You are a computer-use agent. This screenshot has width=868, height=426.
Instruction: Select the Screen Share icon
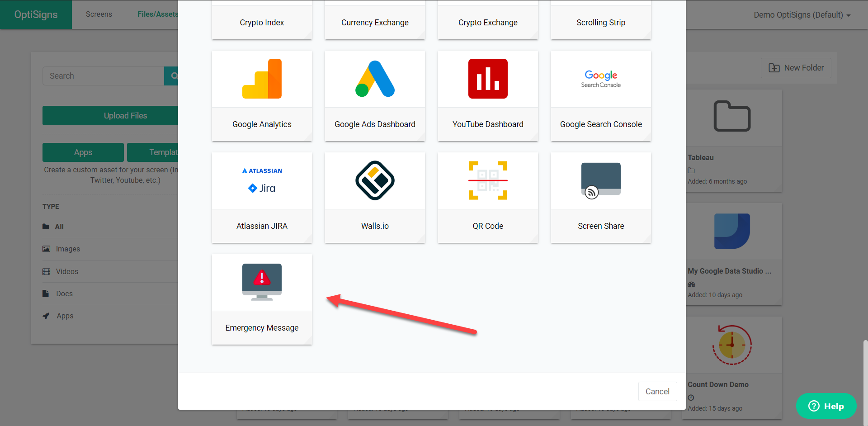601,180
